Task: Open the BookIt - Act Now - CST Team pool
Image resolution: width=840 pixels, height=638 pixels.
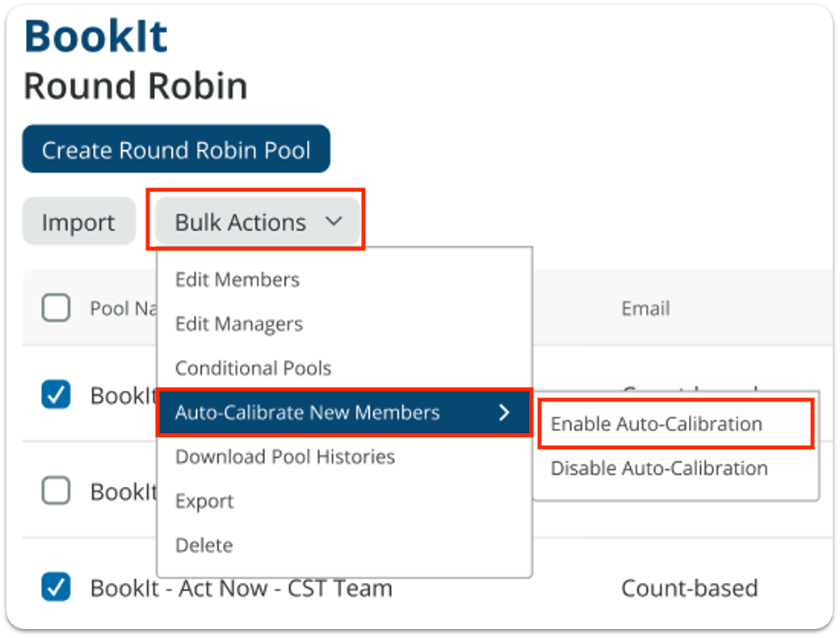Action: pyautogui.click(x=241, y=588)
